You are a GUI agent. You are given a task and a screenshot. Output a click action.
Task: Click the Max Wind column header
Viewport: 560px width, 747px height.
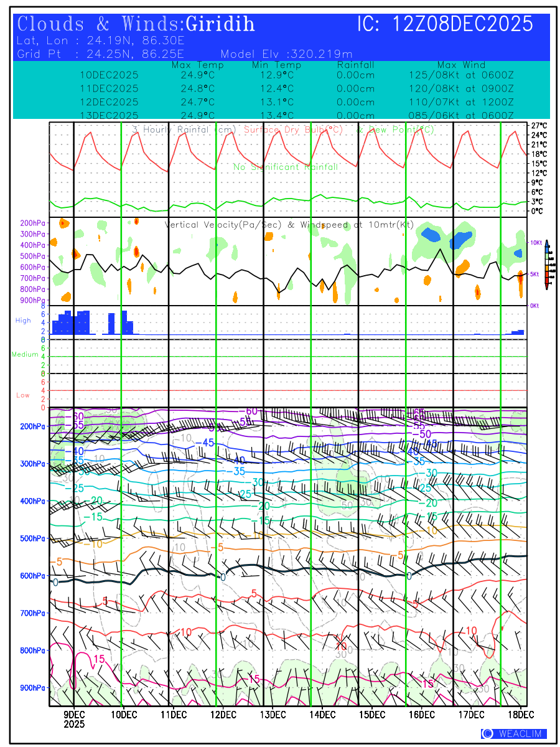click(x=461, y=65)
